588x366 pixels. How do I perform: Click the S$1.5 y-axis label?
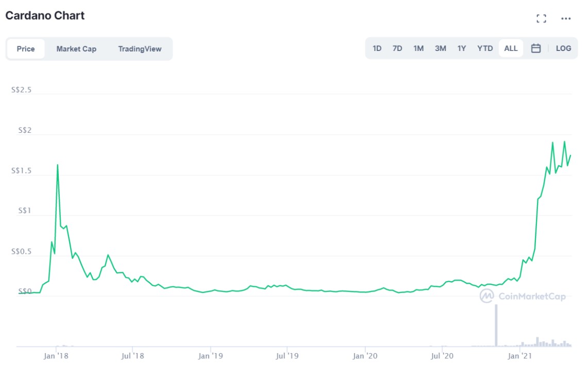pyautogui.click(x=21, y=171)
